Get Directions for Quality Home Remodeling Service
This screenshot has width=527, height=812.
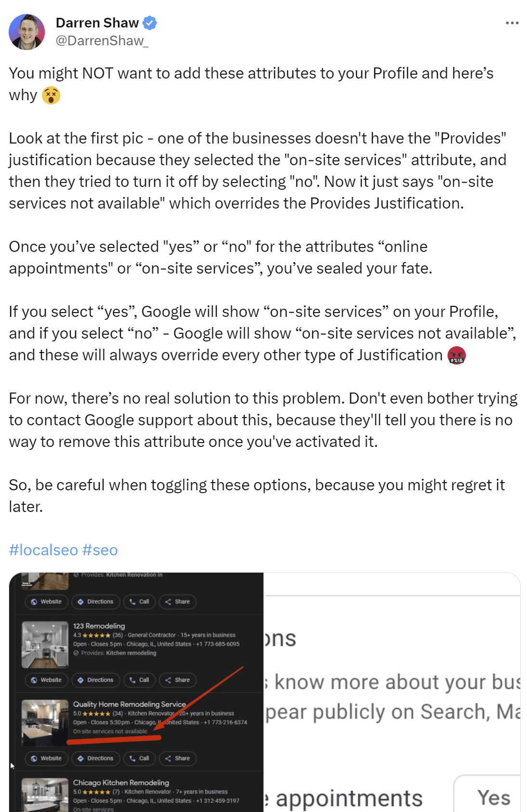pyautogui.click(x=95, y=759)
